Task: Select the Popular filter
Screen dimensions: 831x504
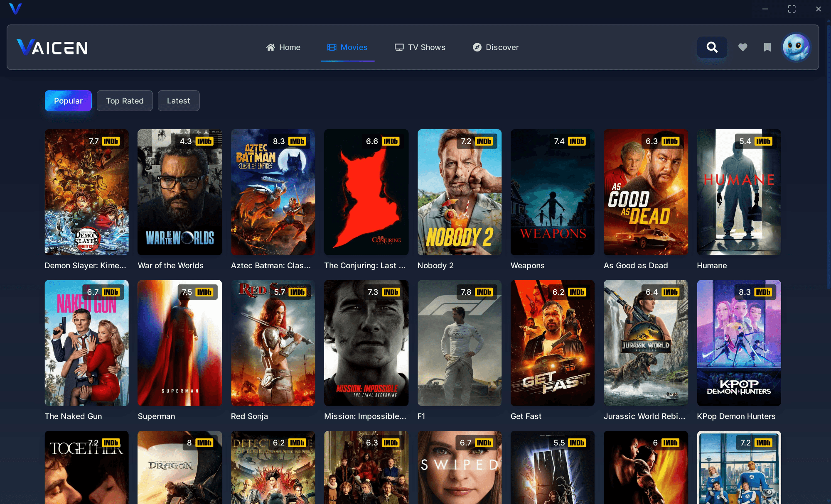Action: pos(68,101)
